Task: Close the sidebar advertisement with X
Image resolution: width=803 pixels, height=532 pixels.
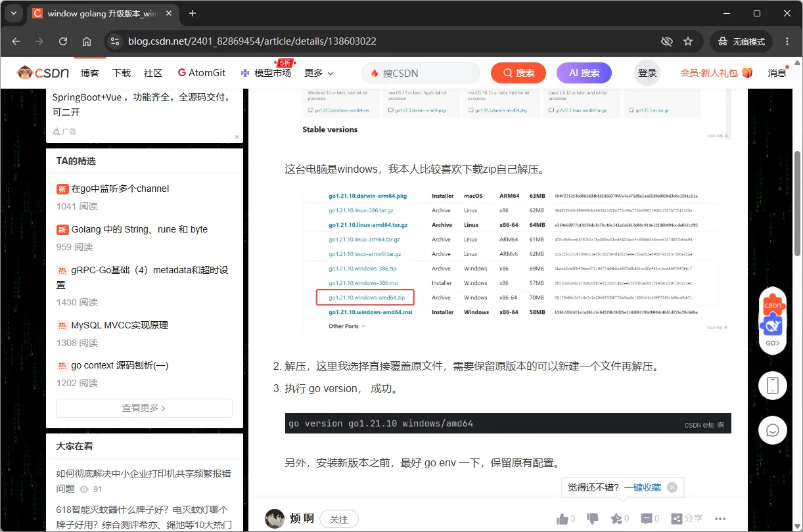Action: (237, 137)
